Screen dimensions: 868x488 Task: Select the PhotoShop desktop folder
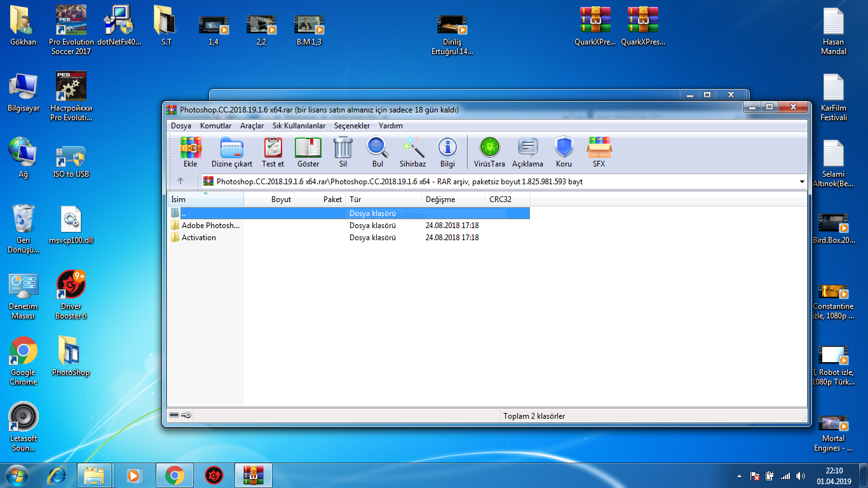(71, 356)
